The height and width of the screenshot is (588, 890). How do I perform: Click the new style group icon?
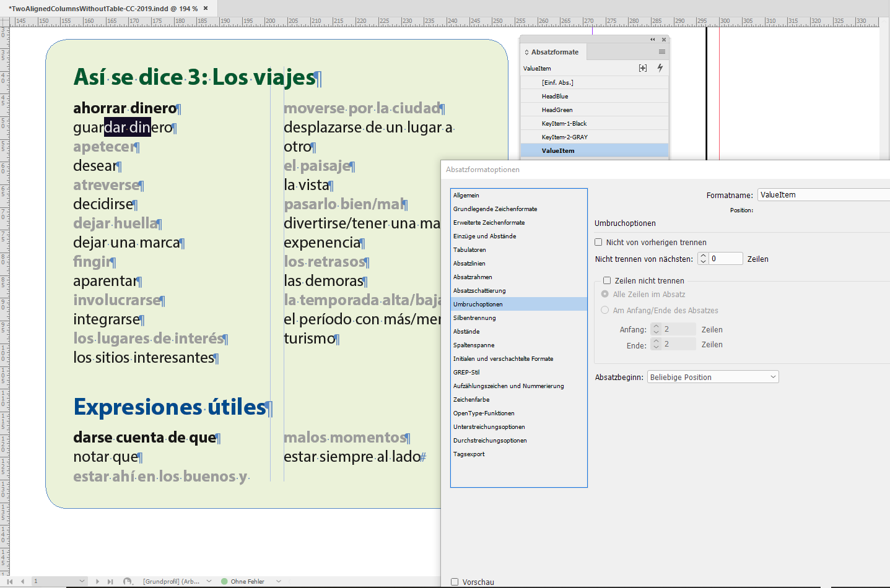tap(643, 68)
